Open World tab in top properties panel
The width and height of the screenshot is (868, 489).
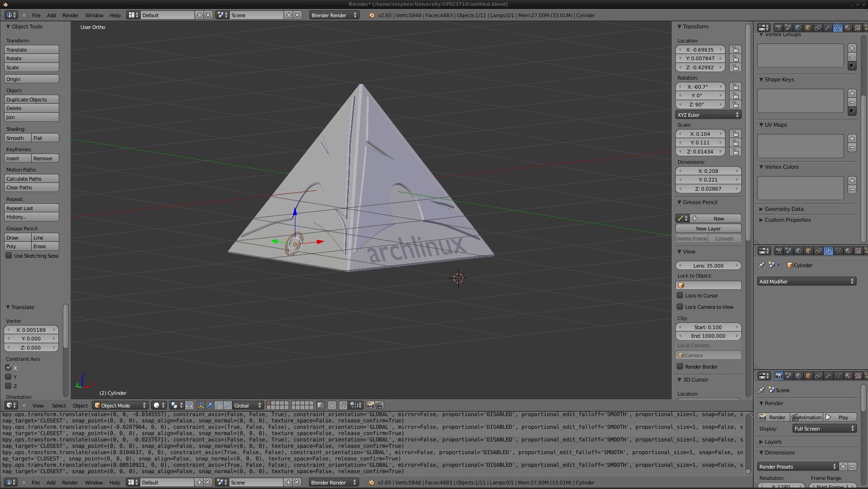point(798,28)
